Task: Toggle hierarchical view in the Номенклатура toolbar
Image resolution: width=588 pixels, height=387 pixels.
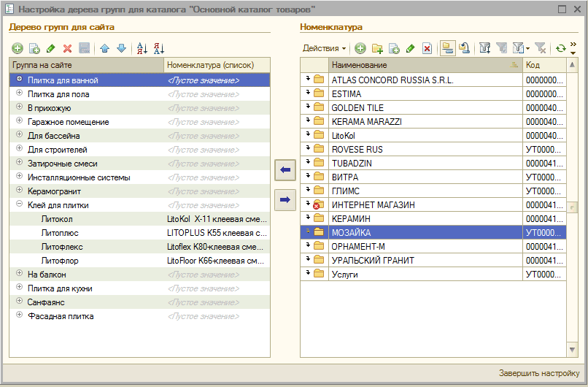Action: pyautogui.click(x=448, y=48)
